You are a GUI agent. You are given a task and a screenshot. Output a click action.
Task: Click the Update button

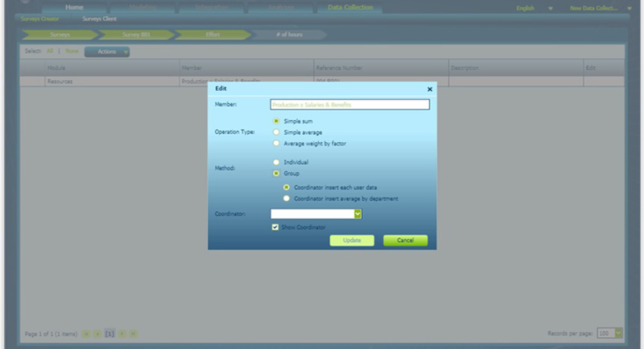(x=352, y=241)
